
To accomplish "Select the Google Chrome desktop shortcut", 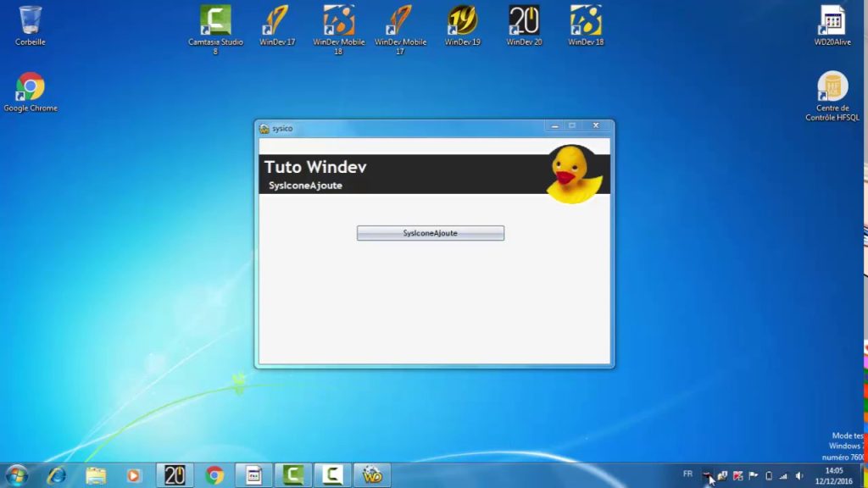I will (31, 91).
